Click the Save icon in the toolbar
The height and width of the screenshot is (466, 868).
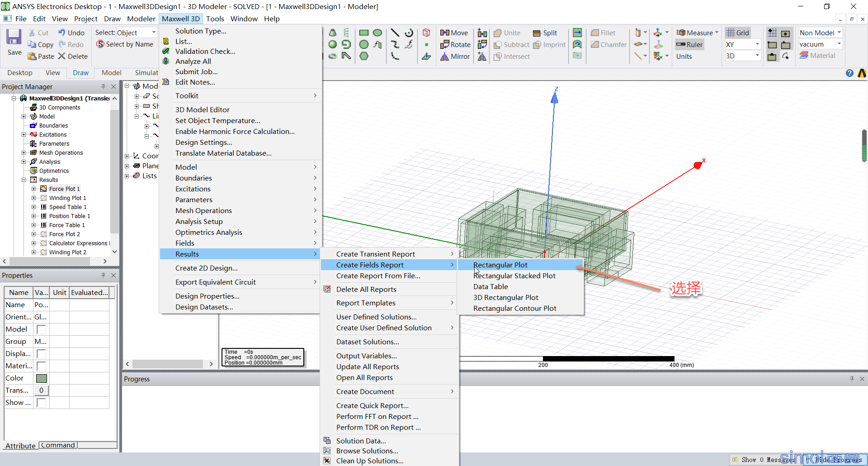(14, 37)
